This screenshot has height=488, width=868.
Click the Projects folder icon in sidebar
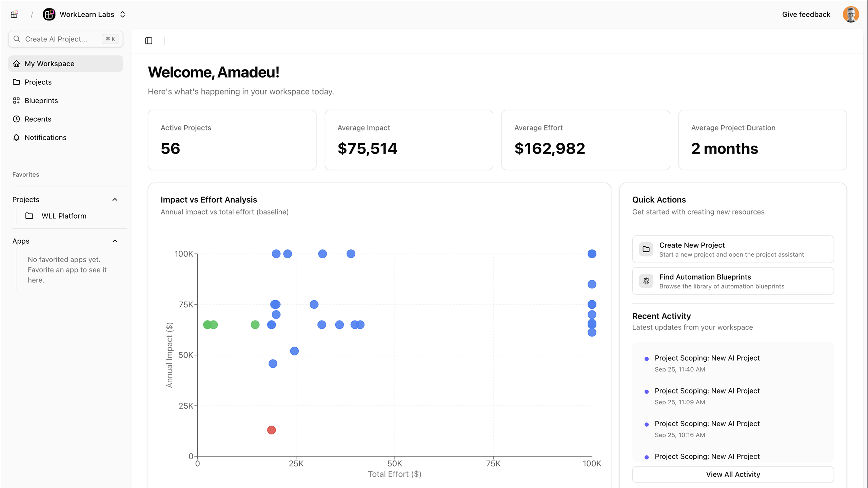(x=17, y=82)
